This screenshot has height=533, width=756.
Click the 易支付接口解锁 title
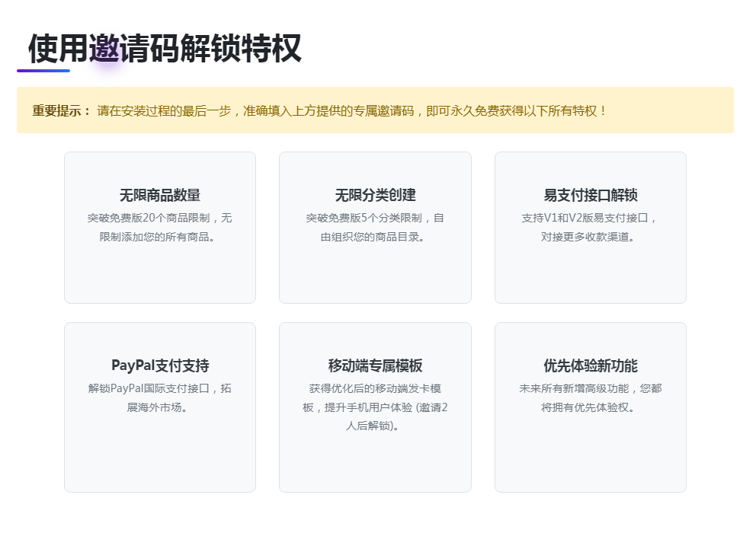click(x=590, y=195)
